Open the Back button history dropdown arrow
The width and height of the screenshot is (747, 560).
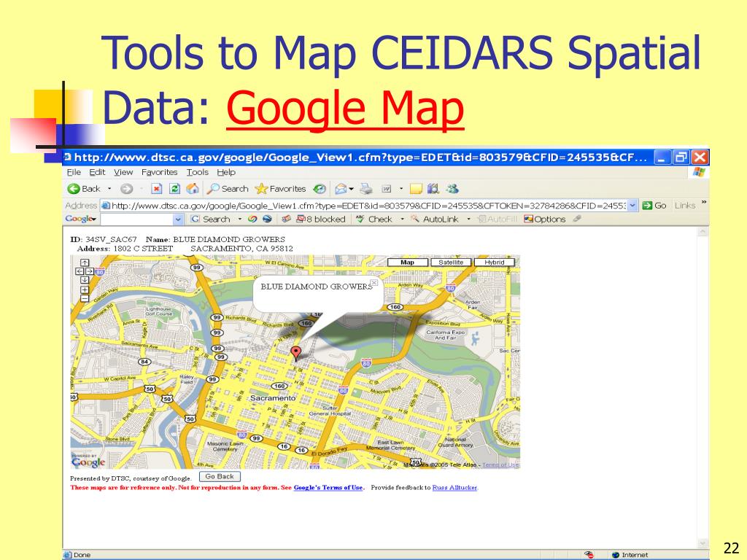109,189
